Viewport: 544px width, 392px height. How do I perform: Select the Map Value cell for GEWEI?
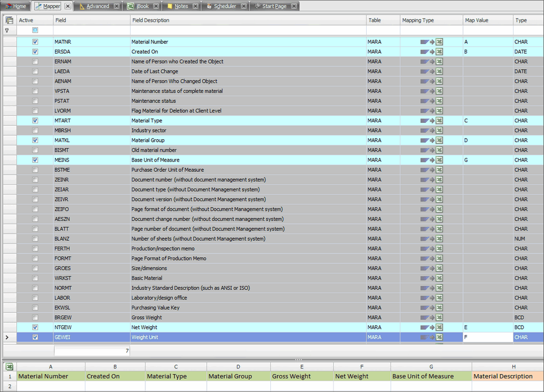(x=487, y=338)
